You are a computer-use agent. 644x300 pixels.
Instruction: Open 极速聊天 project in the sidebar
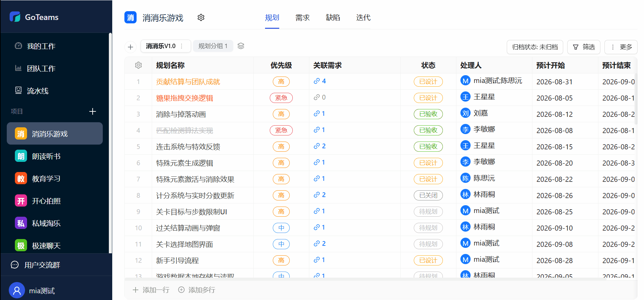pyautogui.click(x=55, y=245)
